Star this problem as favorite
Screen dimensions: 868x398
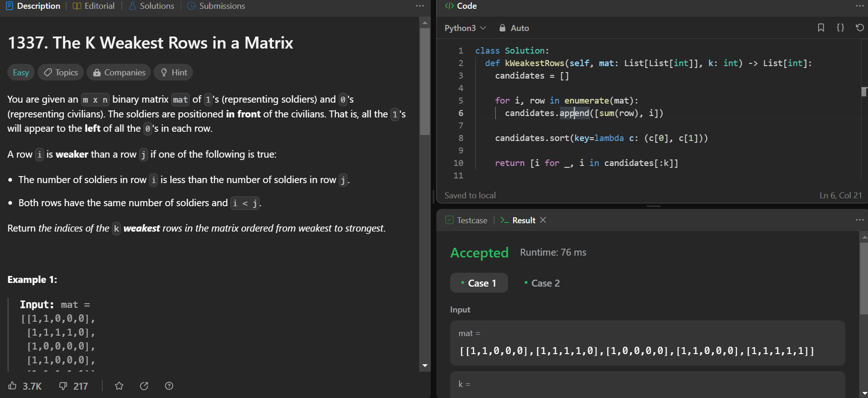tap(119, 386)
